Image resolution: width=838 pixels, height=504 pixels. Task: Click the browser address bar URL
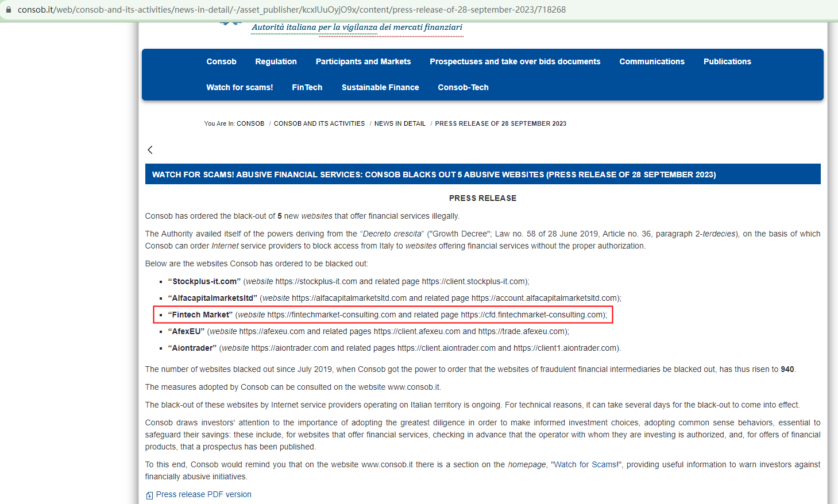tap(292, 10)
